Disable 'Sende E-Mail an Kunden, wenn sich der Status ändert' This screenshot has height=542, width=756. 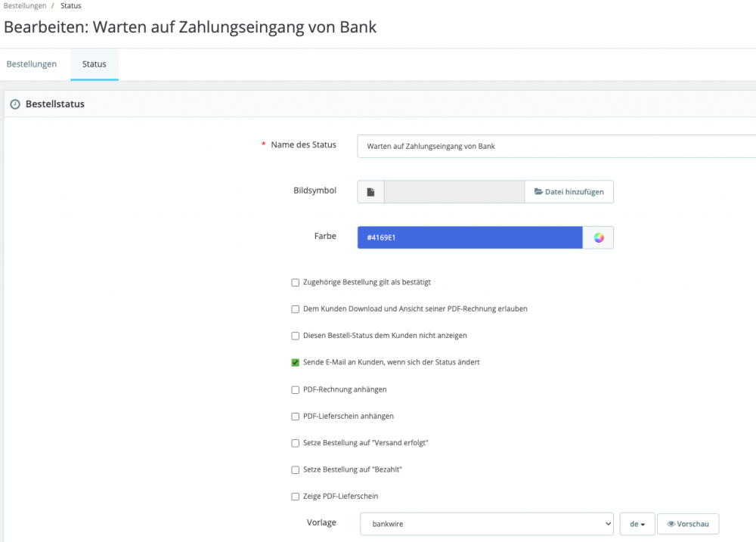[295, 362]
